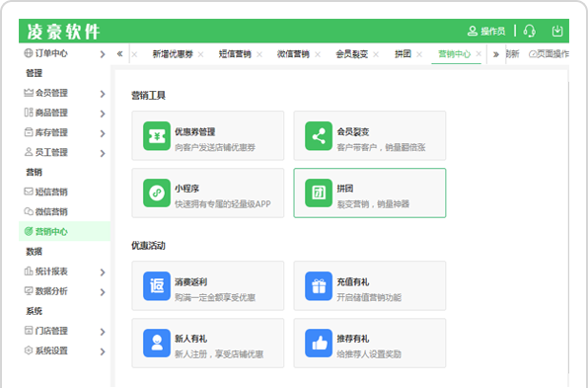
Task: Click the download icon in header
Action: click(x=557, y=31)
